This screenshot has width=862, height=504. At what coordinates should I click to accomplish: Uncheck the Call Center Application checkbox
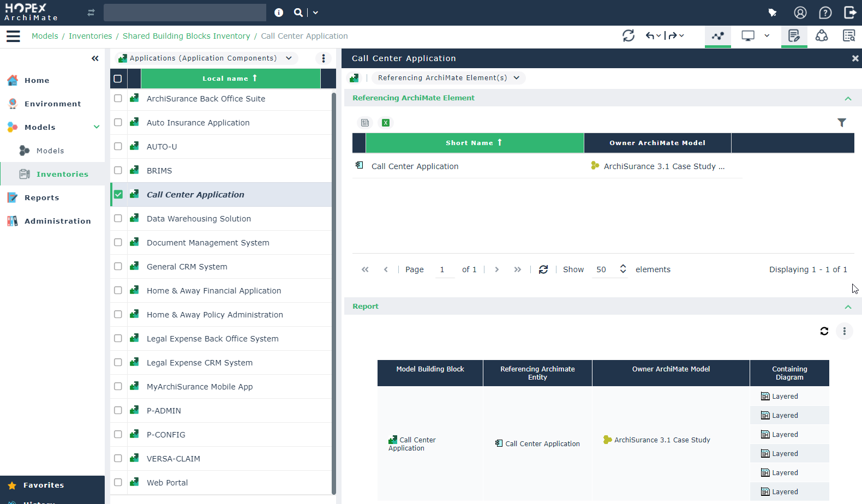coord(118,194)
